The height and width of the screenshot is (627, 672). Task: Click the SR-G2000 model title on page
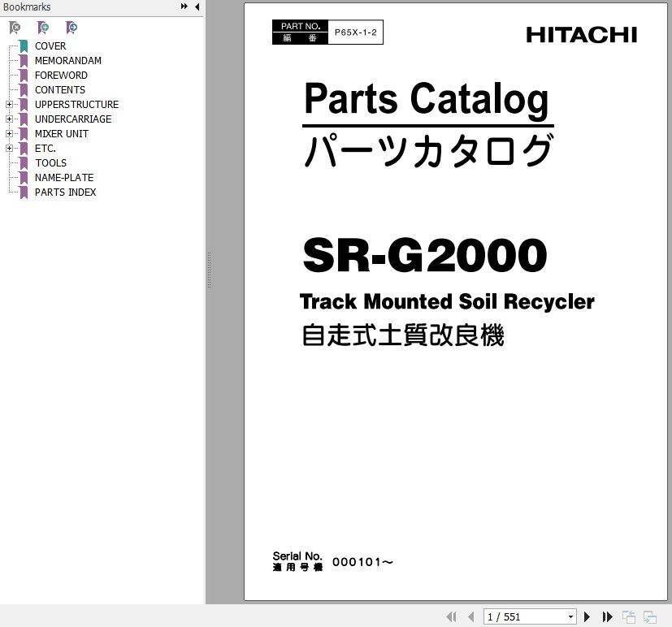click(425, 255)
